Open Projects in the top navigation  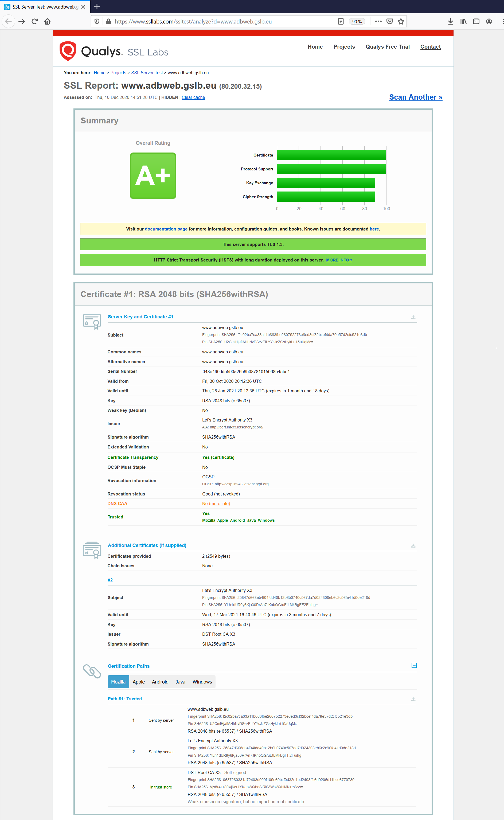(x=344, y=47)
